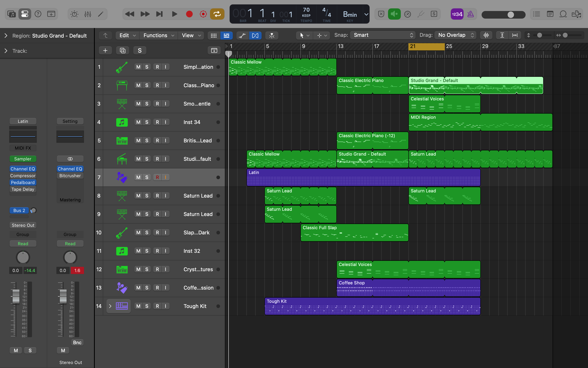
Task: Show automation with the curve icon
Action: pyautogui.click(x=242, y=35)
